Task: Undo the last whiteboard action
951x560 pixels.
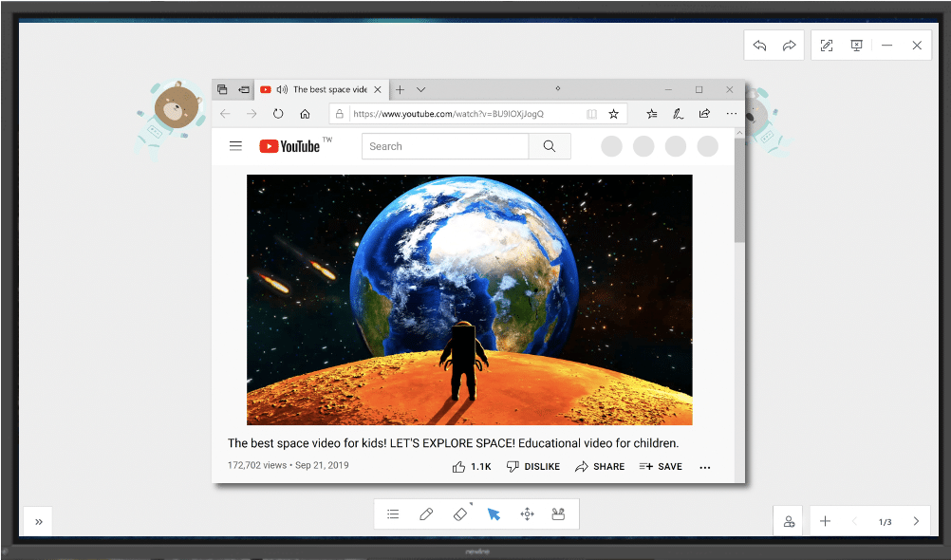Action: point(759,46)
